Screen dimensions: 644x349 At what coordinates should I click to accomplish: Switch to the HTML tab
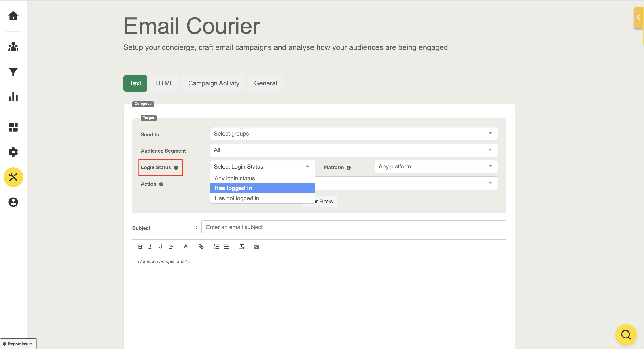coord(164,83)
